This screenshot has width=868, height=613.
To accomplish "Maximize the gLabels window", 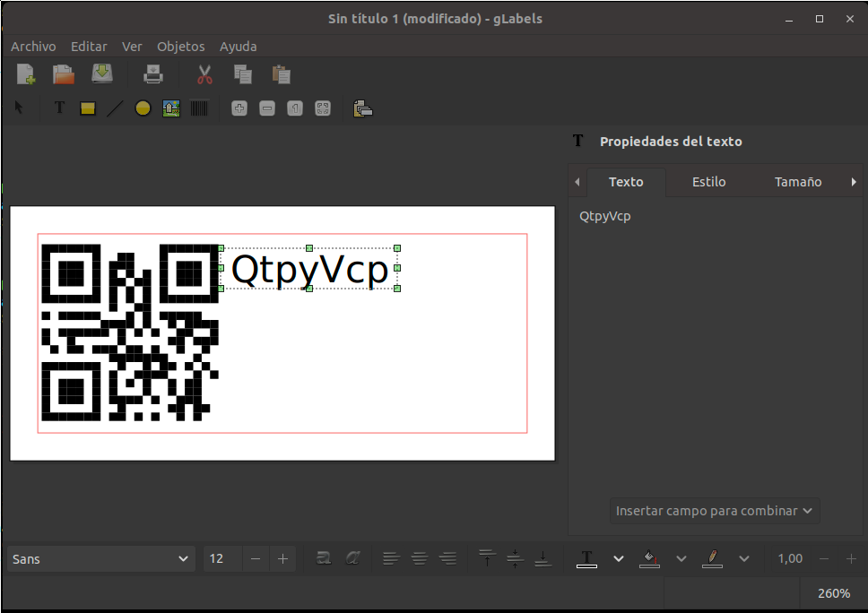I will 820,19.
